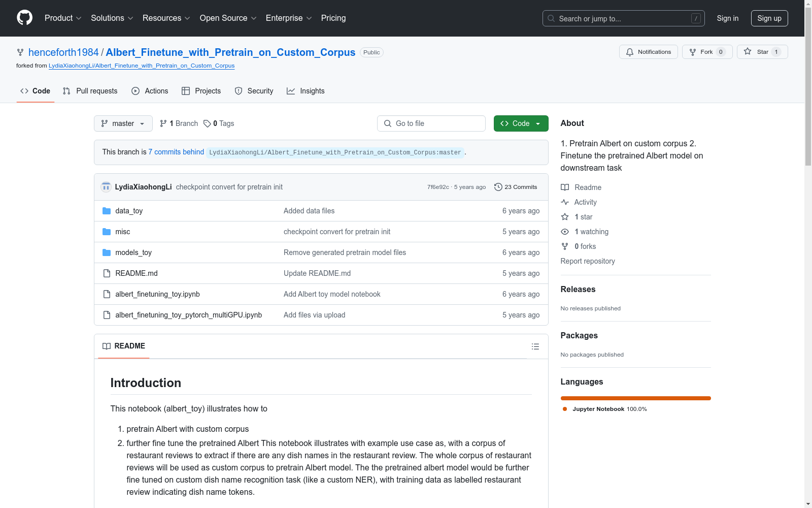The height and width of the screenshot is (508, 812).
Task: Open the README.md file link
Action: [x=137, y=273]
